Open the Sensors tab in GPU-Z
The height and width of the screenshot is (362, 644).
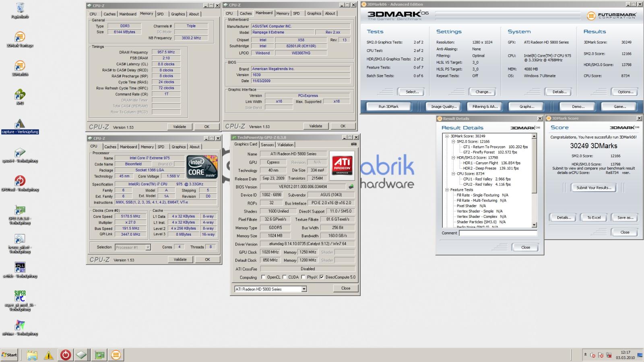[267, 145]
